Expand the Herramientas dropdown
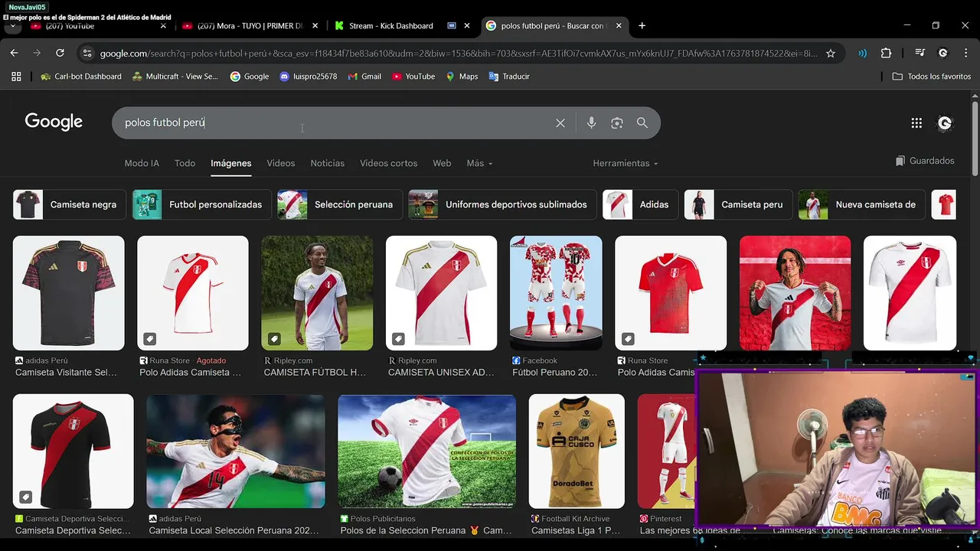The height and width of the screenshot is (551, 980). [625, 164]
